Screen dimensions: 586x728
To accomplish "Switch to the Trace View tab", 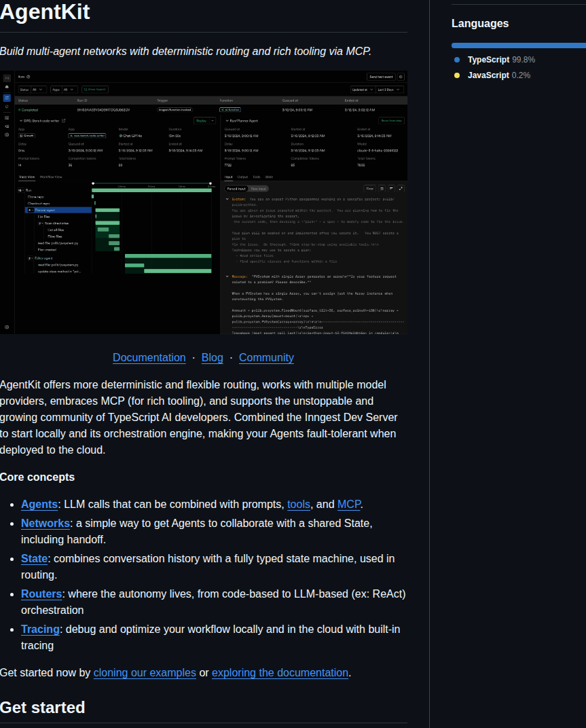I will click(x=27, y=177).
